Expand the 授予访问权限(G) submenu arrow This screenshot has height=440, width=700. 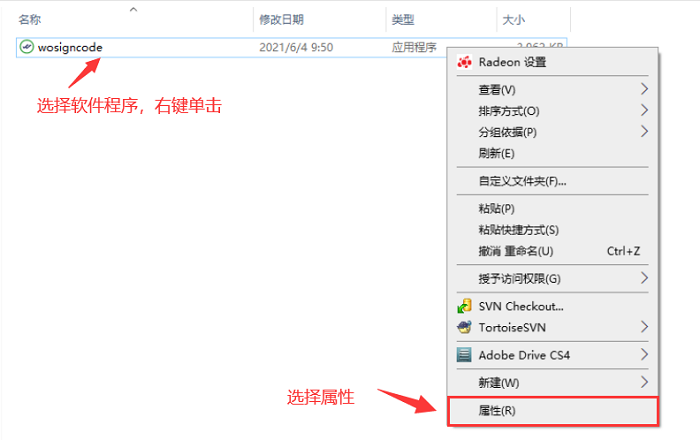pos(644,278)
